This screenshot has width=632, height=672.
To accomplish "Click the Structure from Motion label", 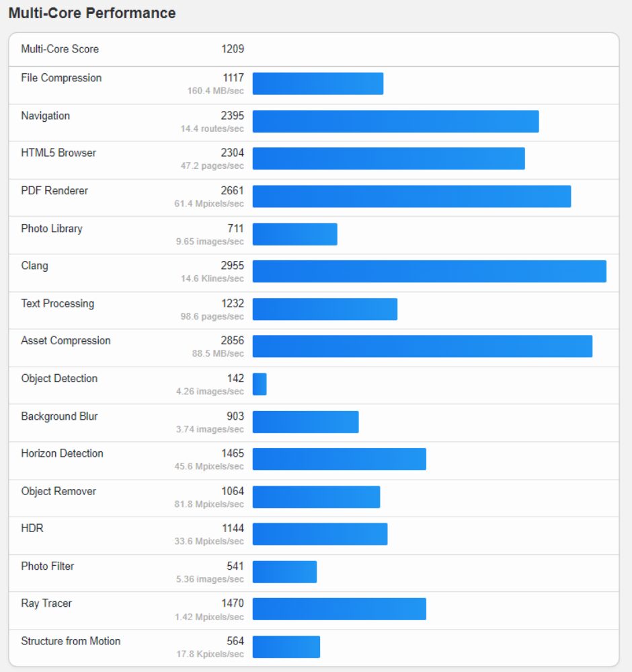I will point(71,641).
